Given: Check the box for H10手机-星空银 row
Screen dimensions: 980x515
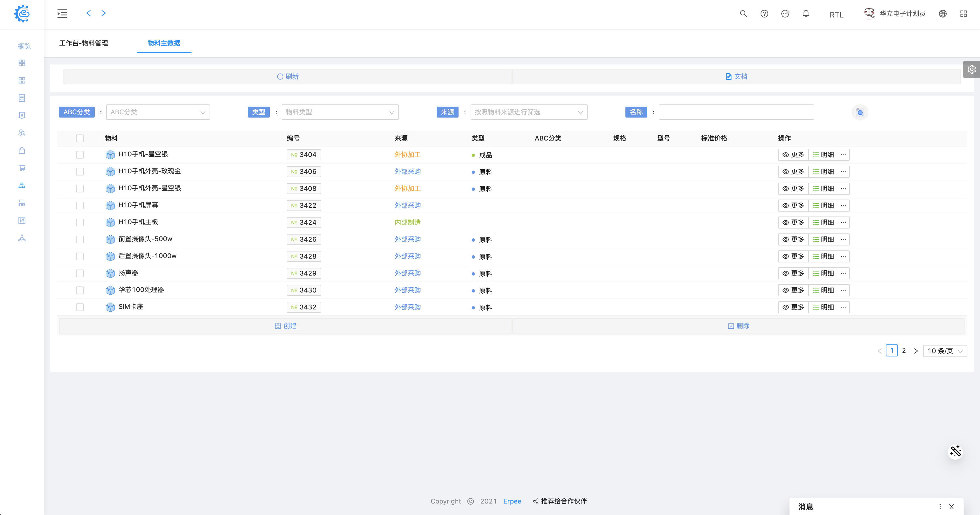Looking at the screenshot, I should (80, 155).
